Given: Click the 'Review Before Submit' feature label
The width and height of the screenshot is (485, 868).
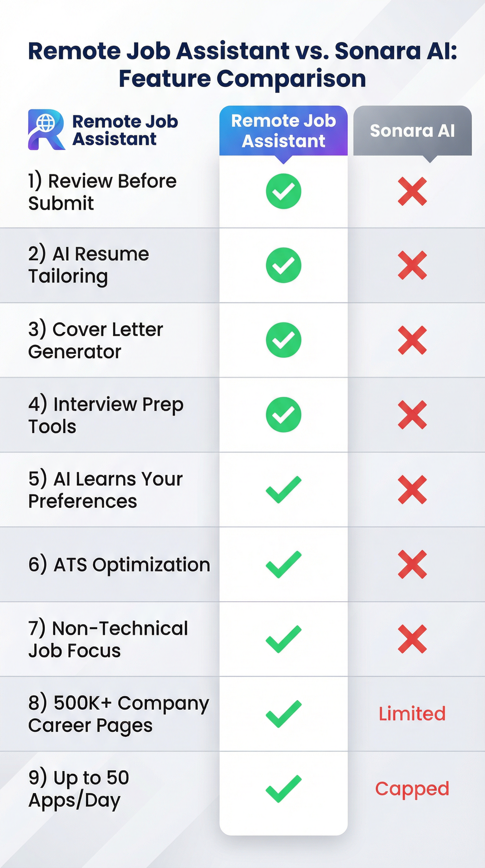Looking at the screenshot, I should point(102,192).
